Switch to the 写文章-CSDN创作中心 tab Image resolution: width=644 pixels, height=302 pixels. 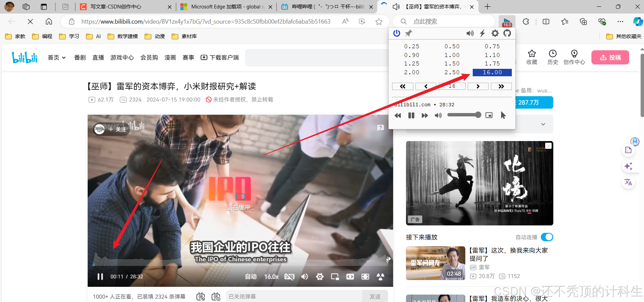pos(126,7)
